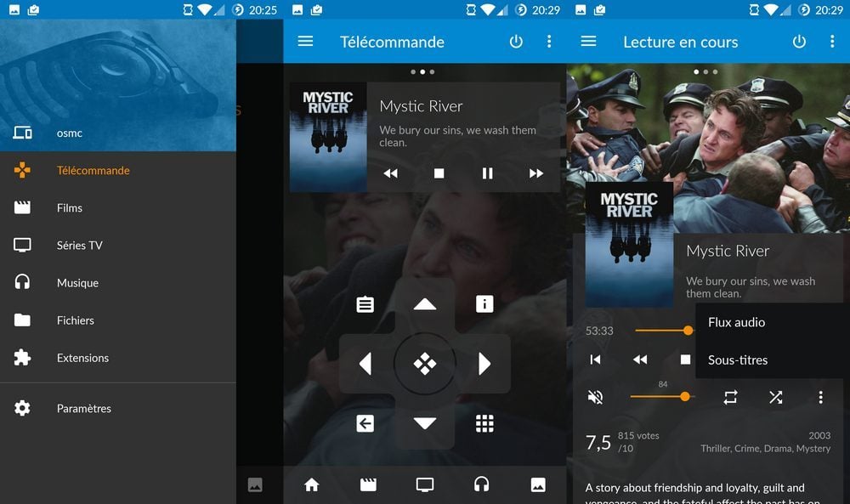Tap the Mystic River title in Télécommande card
This screenshot has height=504, width=850.
[422, 106]
